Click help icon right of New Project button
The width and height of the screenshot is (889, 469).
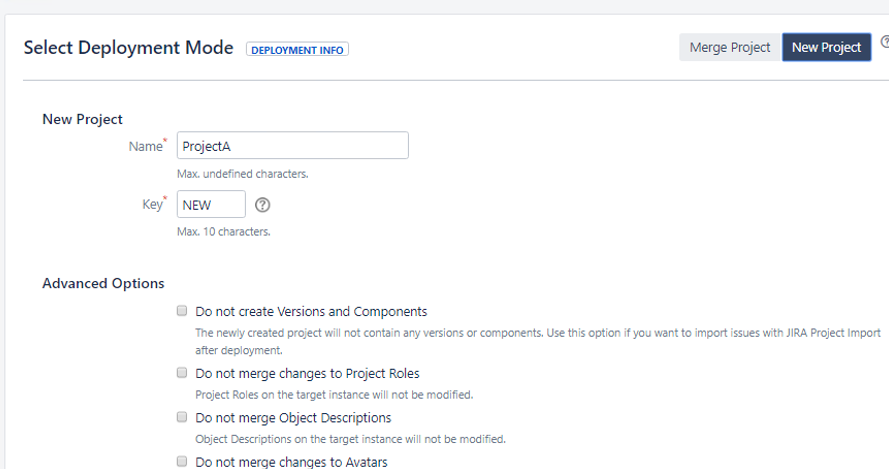885,43
